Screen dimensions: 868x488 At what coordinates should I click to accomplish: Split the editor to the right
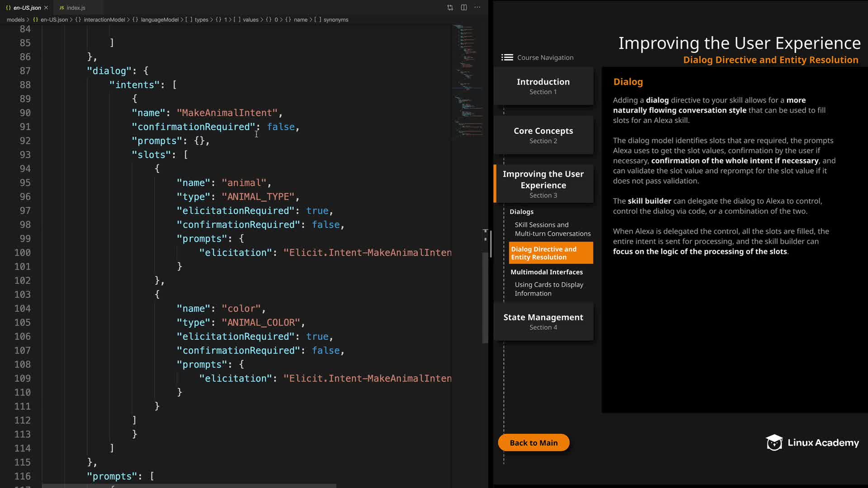(x=464, y=7)
